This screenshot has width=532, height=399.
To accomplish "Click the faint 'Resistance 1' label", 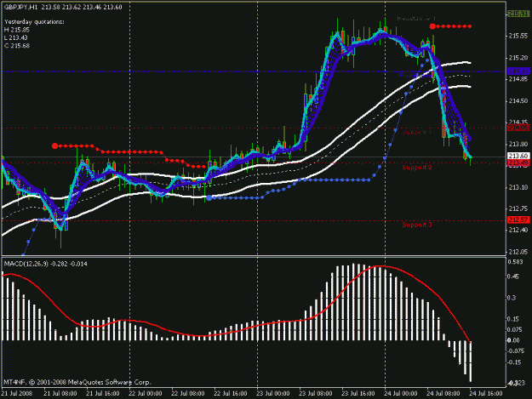I will click(416, 19).
